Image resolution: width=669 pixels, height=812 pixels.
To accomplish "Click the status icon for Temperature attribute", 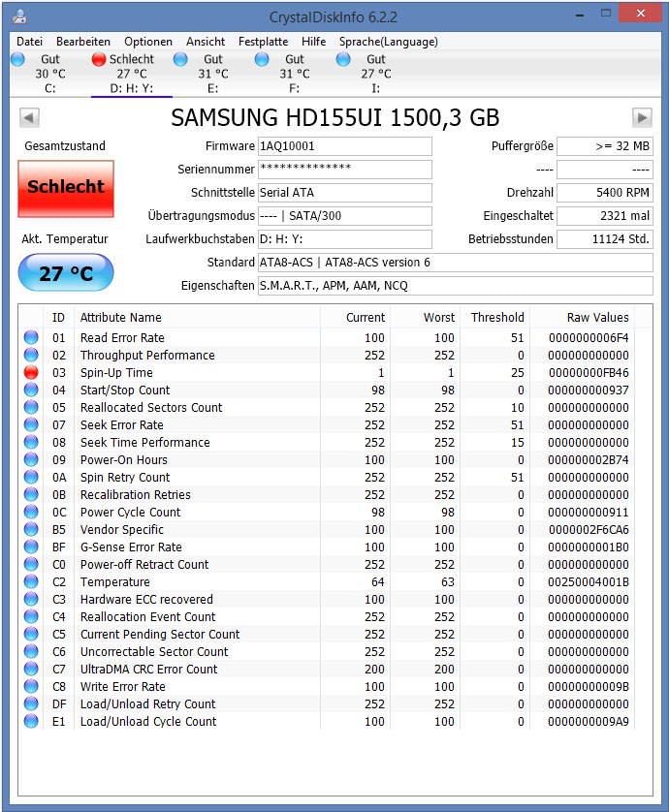I will pos(31,581).
